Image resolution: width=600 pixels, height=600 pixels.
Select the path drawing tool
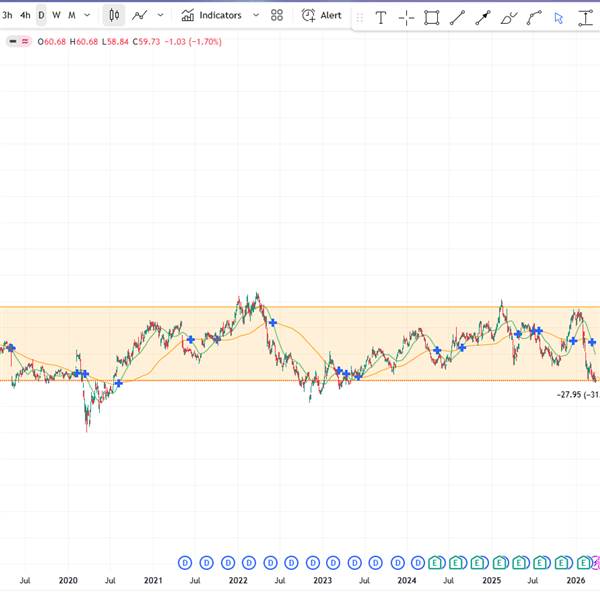coord(534,17)
